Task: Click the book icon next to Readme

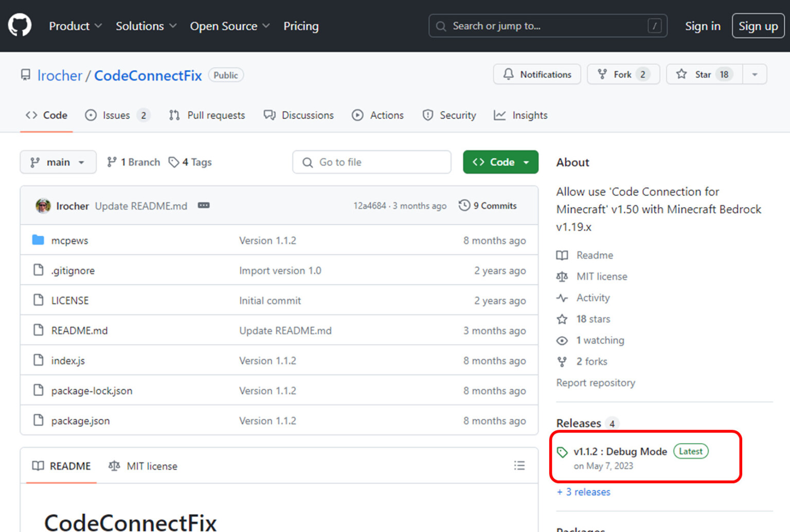Action: [x=562, y=255]
